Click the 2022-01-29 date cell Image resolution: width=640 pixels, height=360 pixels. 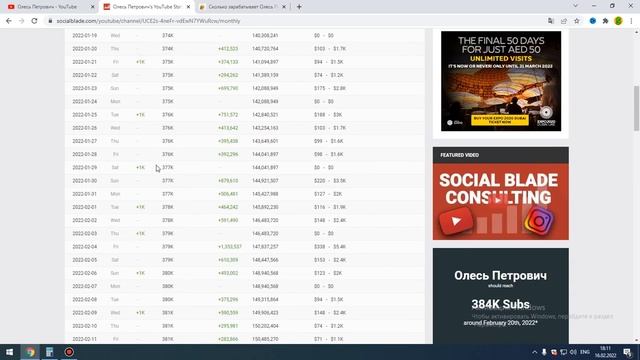click(x=84, y=167)
